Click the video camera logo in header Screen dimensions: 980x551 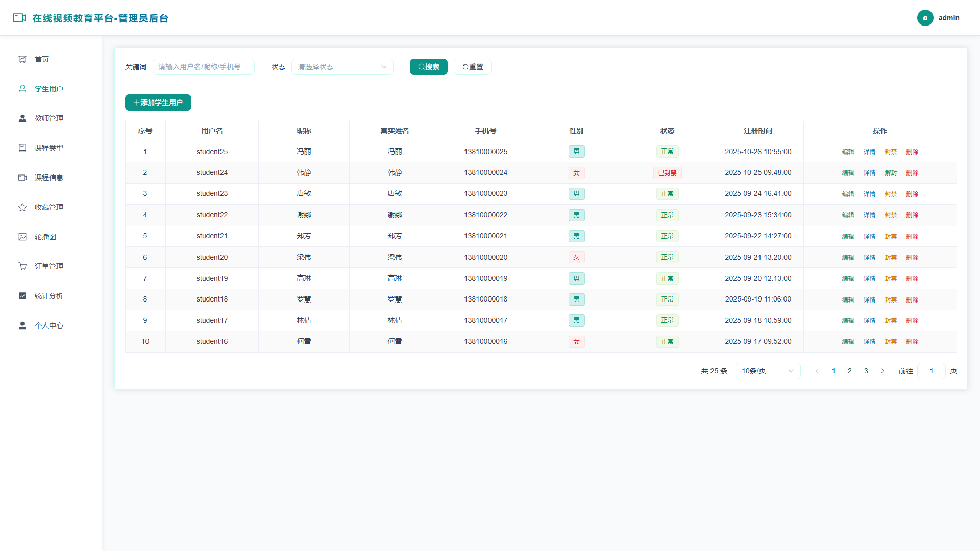click(19, 18)
